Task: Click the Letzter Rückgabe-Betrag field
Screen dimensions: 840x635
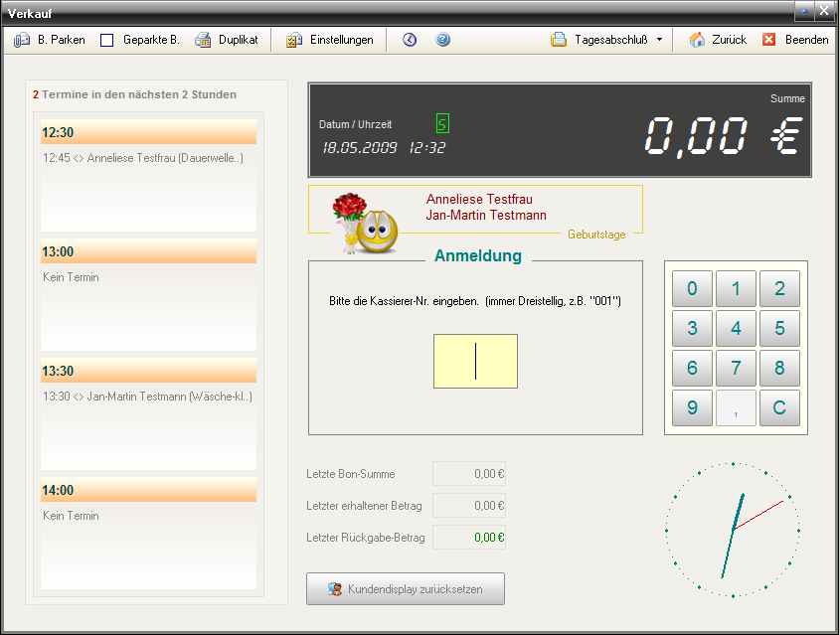Action: 469,537
